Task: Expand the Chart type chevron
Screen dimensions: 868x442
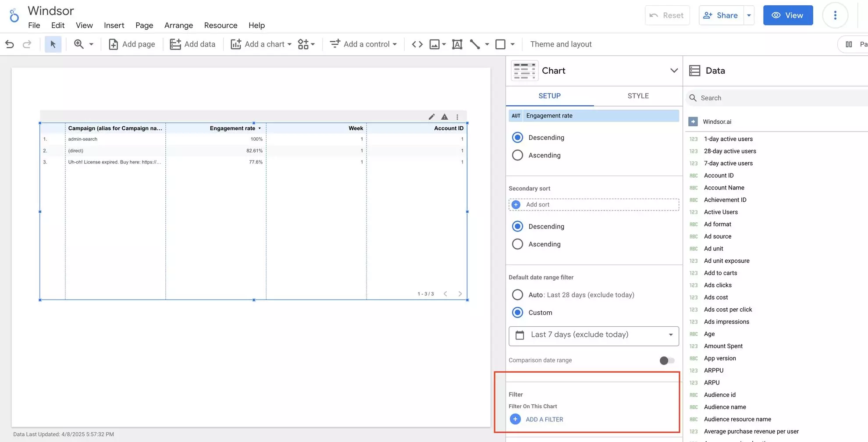Action: [x=674, y=71]
